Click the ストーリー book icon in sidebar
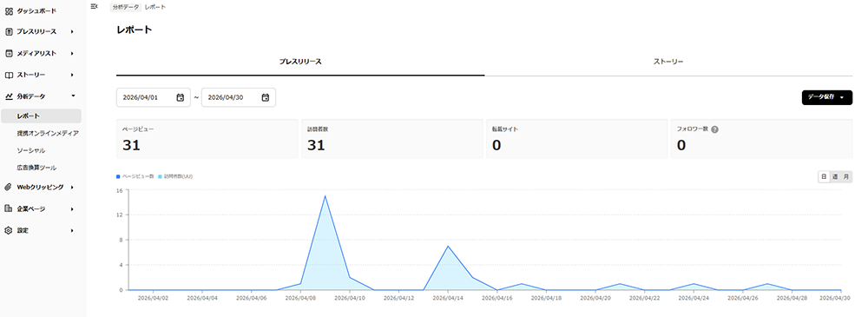Image resolution: width=868 pixels, height=317 pixels. pyautogui.click(x=9, y=75)
